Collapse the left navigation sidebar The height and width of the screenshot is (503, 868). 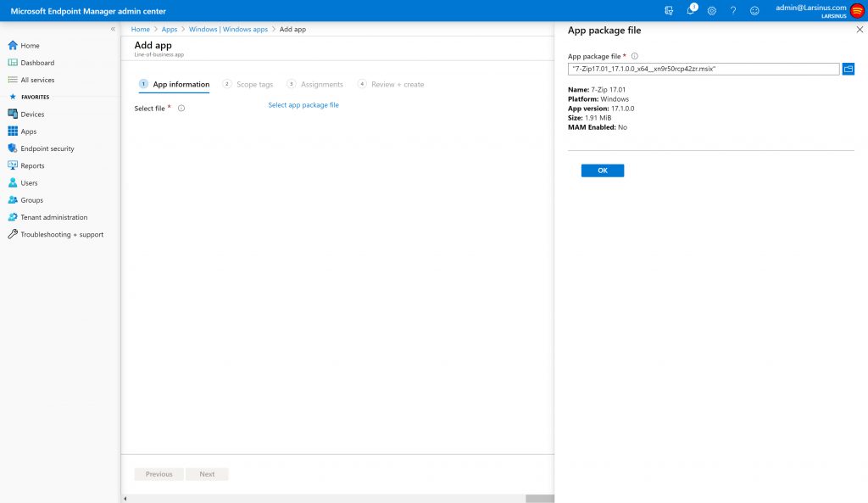coord(113,29)
